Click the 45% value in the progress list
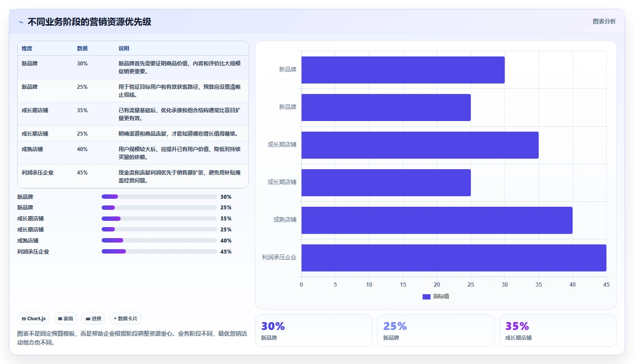Image resolution: width=634 pixels, height=364 pixels. coord(226,252)
